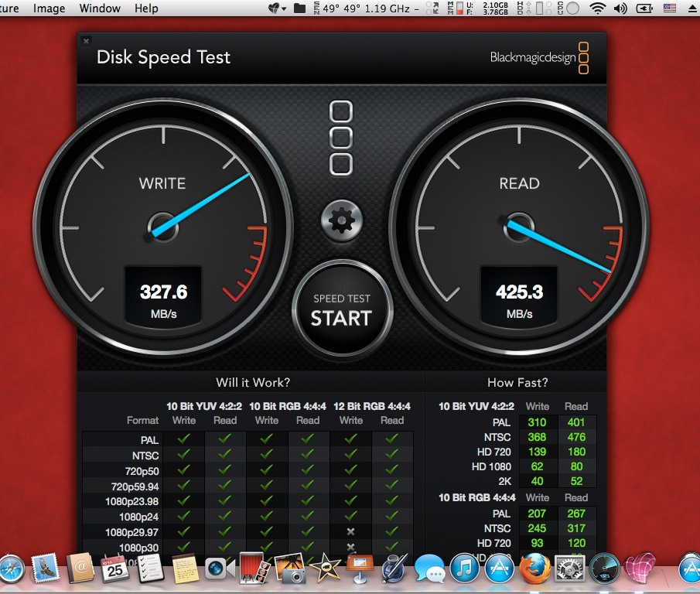This screenshot has height=594, width=700.
Task: Click the folder icon in menu bar
Action: coord(299,8)
